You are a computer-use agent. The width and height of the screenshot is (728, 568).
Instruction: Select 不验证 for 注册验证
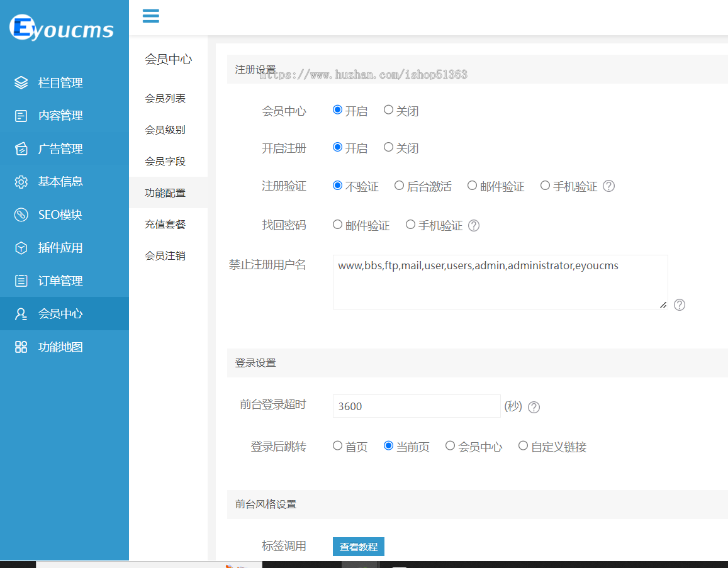point(337,186)
